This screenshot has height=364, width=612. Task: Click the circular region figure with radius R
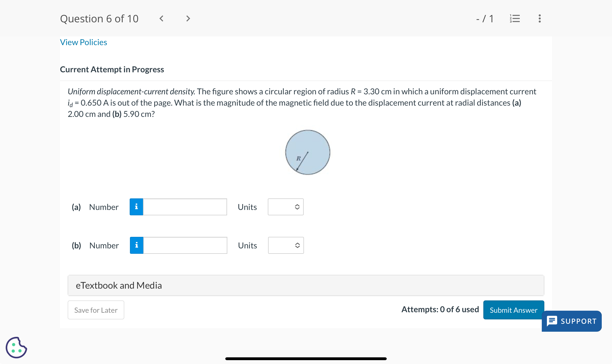pyautogui.click(x=308, y=153)
